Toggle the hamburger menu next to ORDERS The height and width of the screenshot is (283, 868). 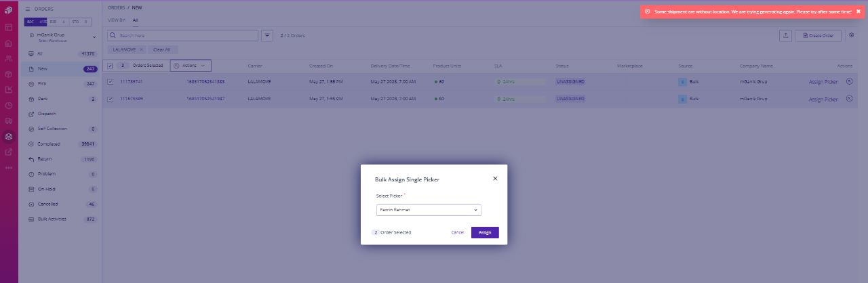27,9
